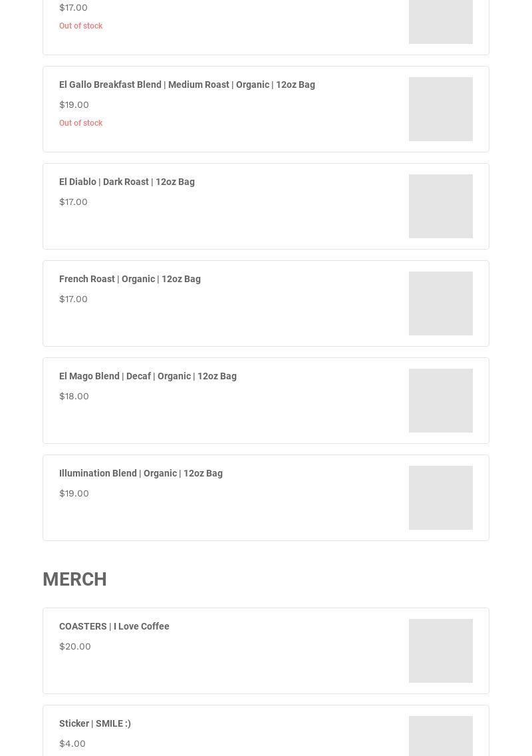Open Sticker SMILE product title
The width and height of the screenshot is (532, 756).
coord(95,723)
